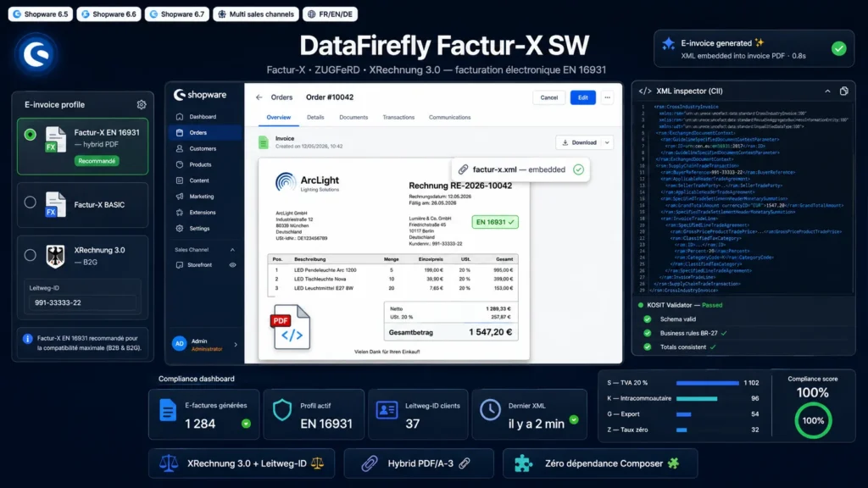Screen dimensions: 868x488
Task: Copy XML using inspector copy icon
Action: pos(843,91)
